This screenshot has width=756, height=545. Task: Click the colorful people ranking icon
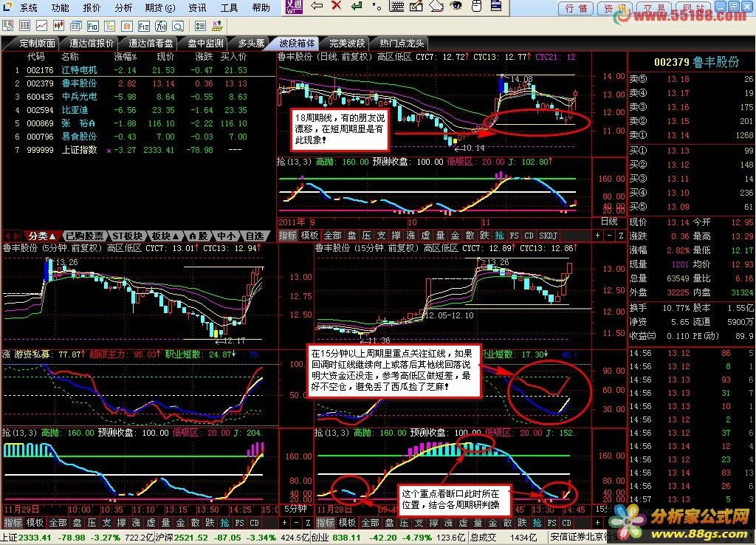(218, 26)
